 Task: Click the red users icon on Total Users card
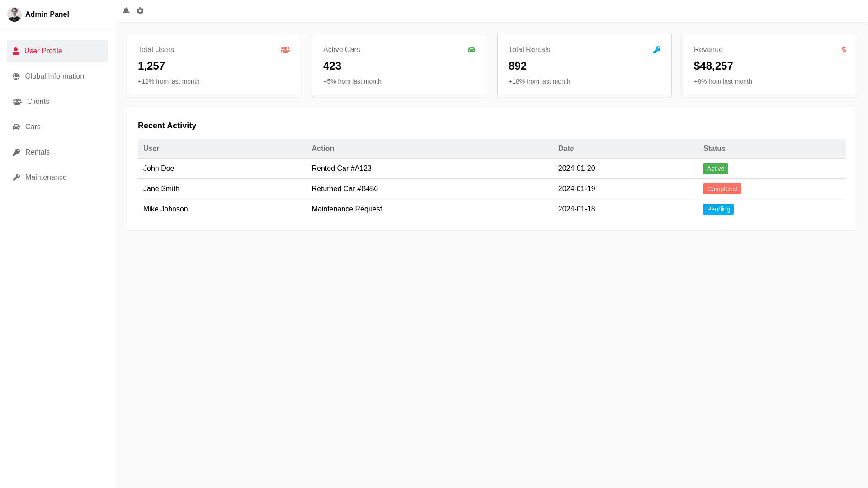(285, 50)
